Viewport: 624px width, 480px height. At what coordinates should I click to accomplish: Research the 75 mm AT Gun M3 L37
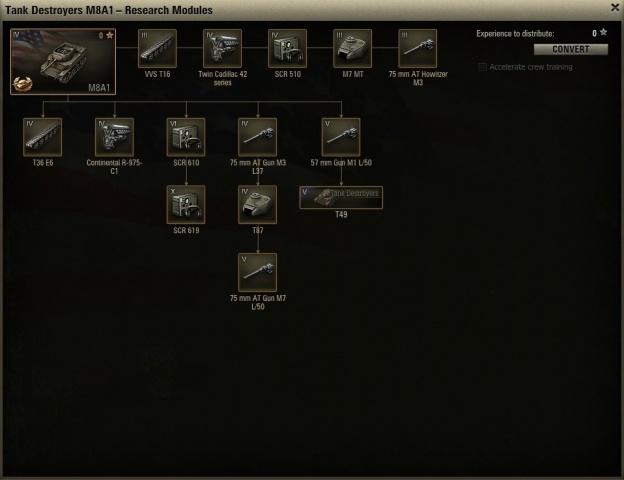(257, 137)
